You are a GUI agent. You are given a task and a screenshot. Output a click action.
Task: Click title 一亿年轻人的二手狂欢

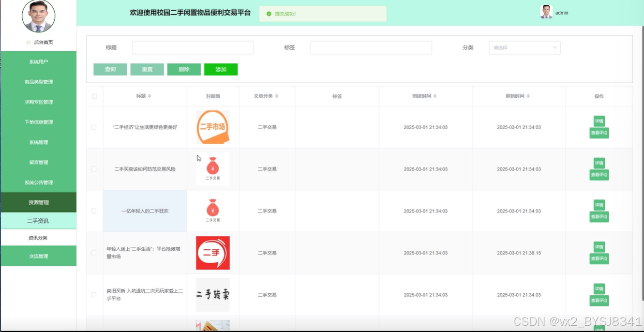point(145,211)
